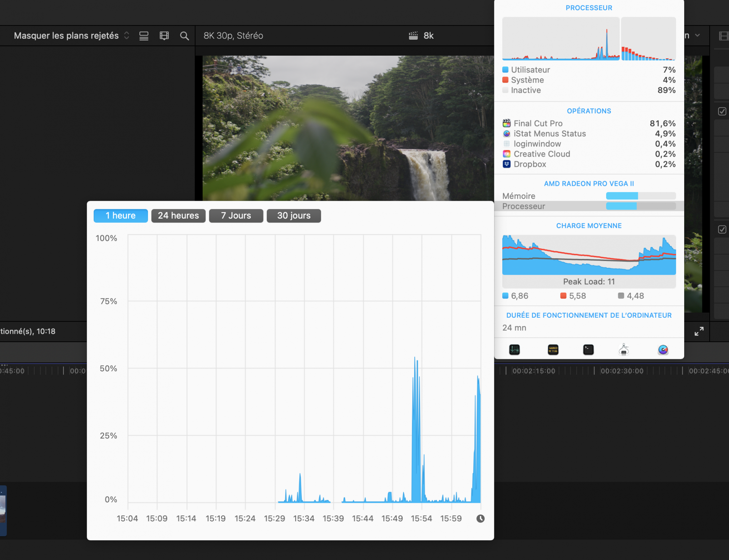
Task: Open Activity Monitor from iStat footer
Action: [514, 350]
